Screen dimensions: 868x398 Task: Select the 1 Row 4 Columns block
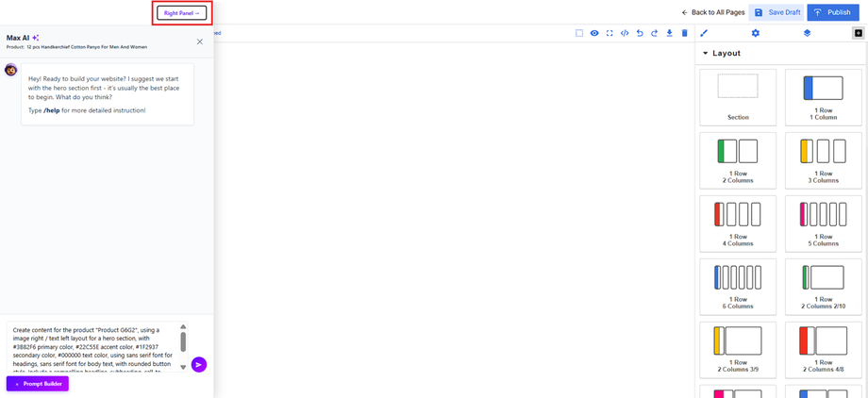738,224
